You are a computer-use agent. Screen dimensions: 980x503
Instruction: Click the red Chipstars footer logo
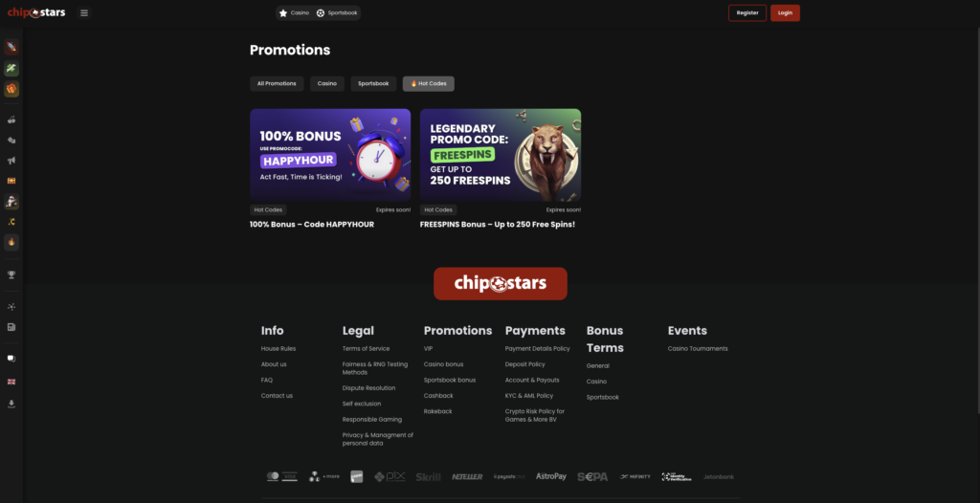pyautogui.click(x=501, y=284)
